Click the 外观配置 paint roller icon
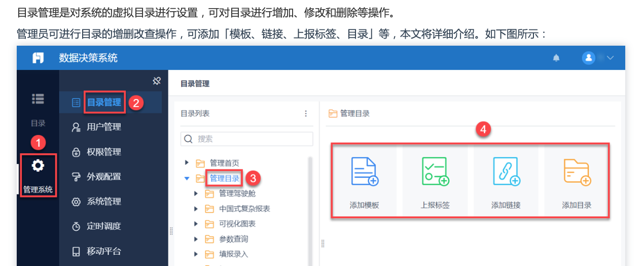The width and height of the screenshot is (644, 266). 76,177
